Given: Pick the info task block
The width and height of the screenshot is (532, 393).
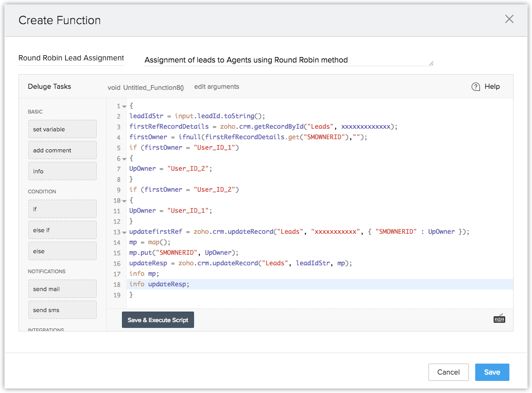Looking at the screenshot, I should click(62, 171).
